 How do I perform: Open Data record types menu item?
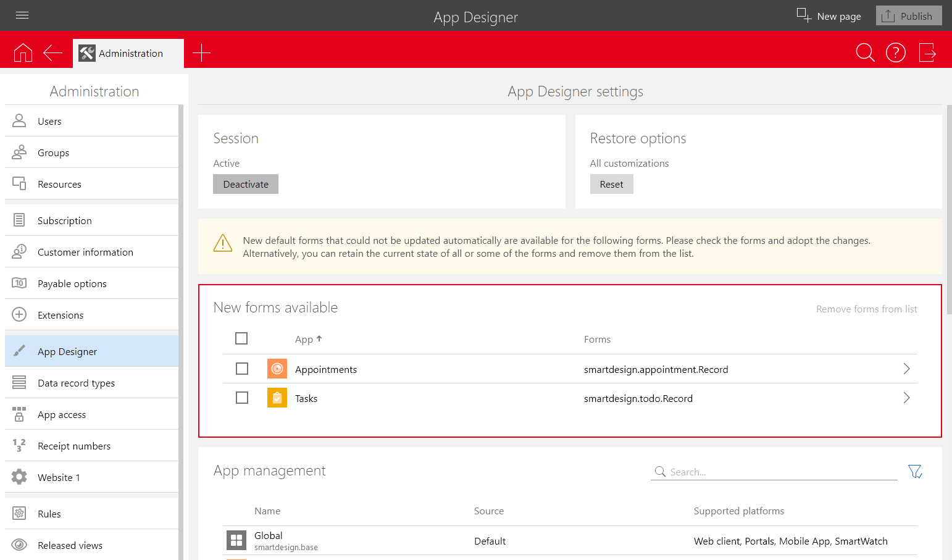[76, 383]
